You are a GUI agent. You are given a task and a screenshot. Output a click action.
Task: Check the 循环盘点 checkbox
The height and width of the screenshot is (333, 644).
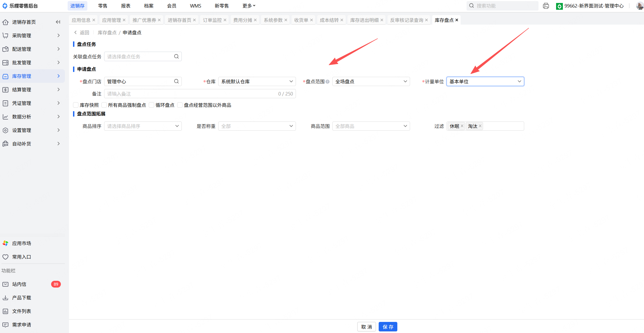click(x=151, y=105)
